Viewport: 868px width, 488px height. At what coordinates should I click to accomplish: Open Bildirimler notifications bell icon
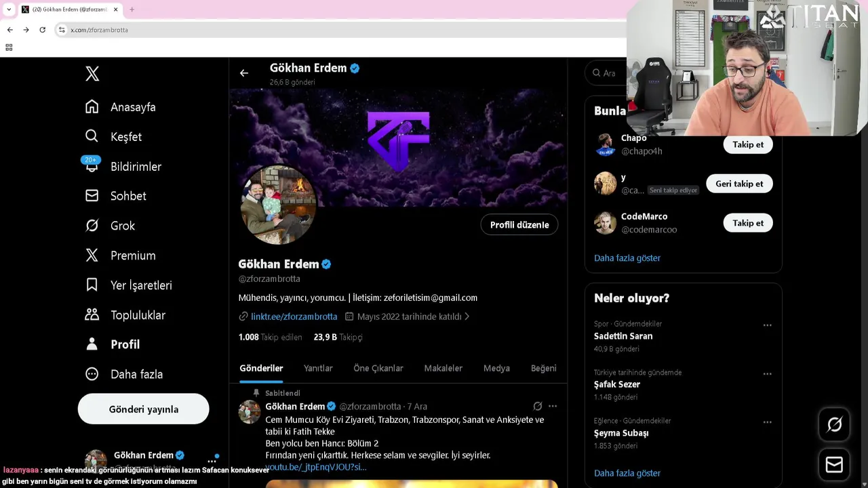[92, 166]
